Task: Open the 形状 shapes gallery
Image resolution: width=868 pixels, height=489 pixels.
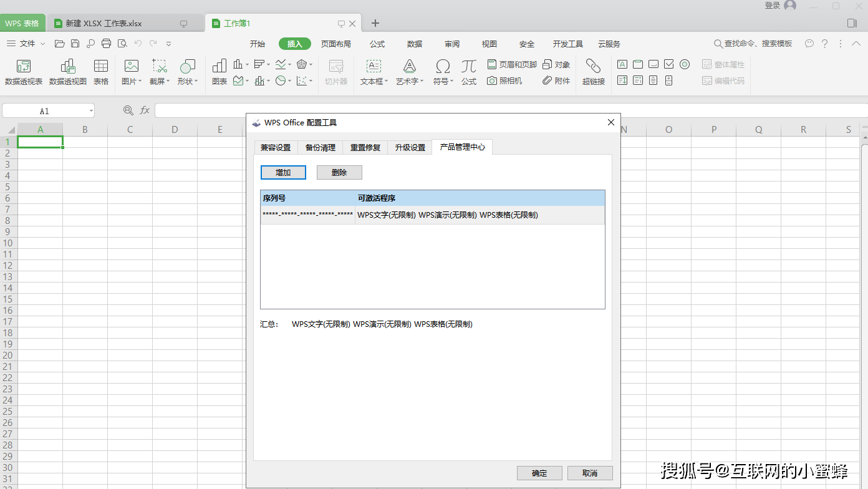Action: (x=187, y=72)
